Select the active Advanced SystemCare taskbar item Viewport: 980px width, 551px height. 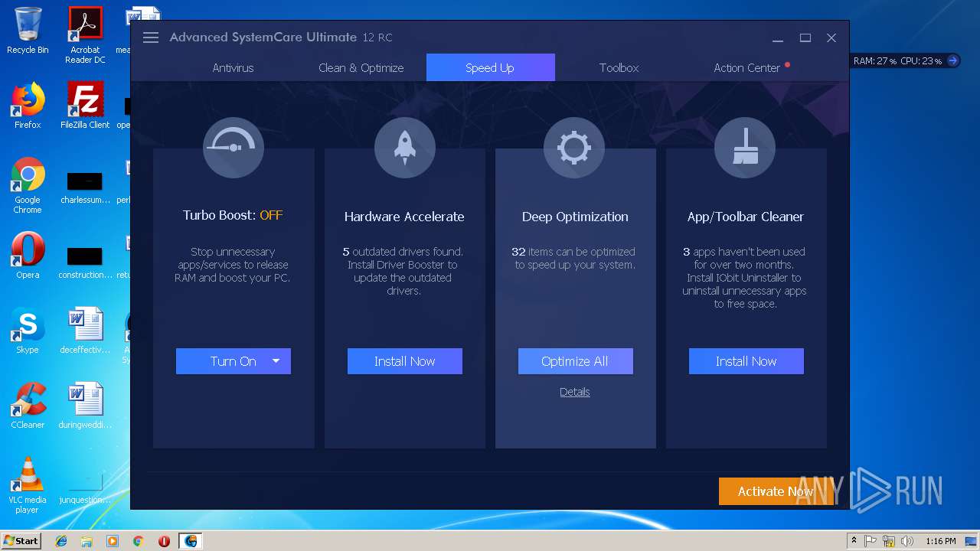[191, 541]
